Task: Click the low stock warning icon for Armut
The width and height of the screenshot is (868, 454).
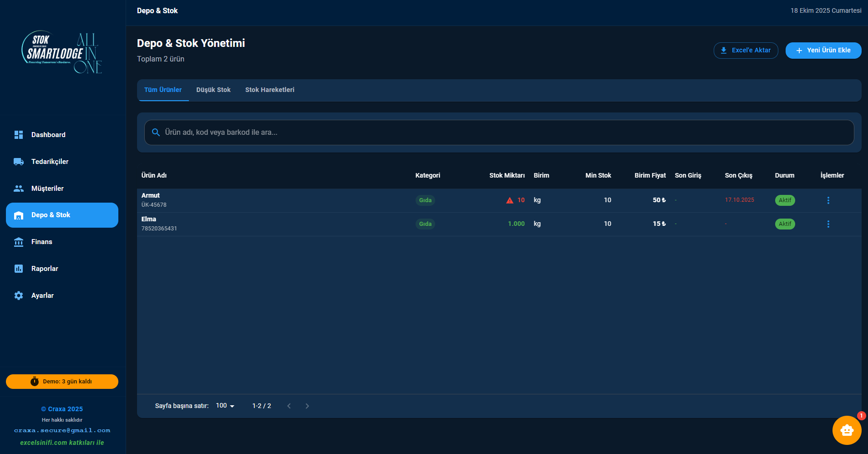Action: 509,200
